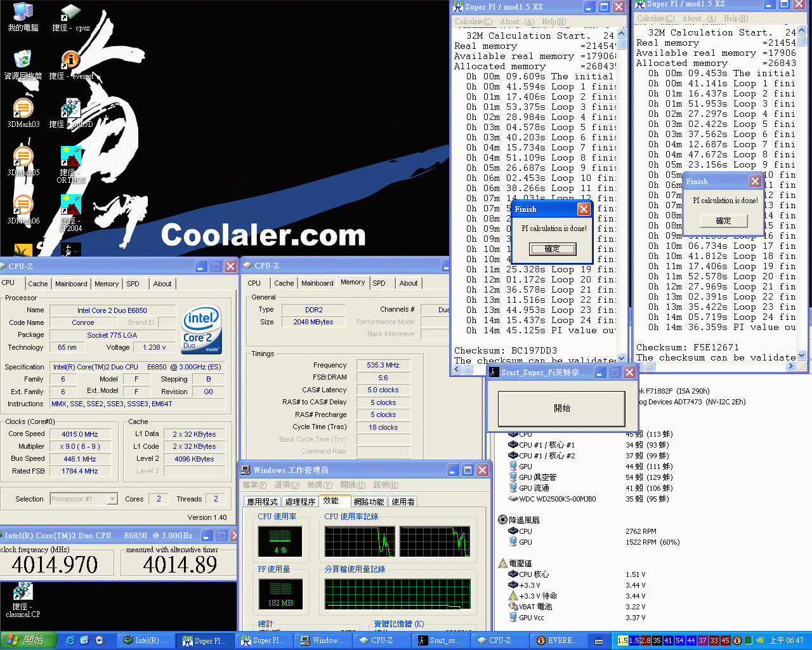The image size is (812, 650).
Task: Open the cpuz shortcut on desktop
Action: tap(70, 17)
